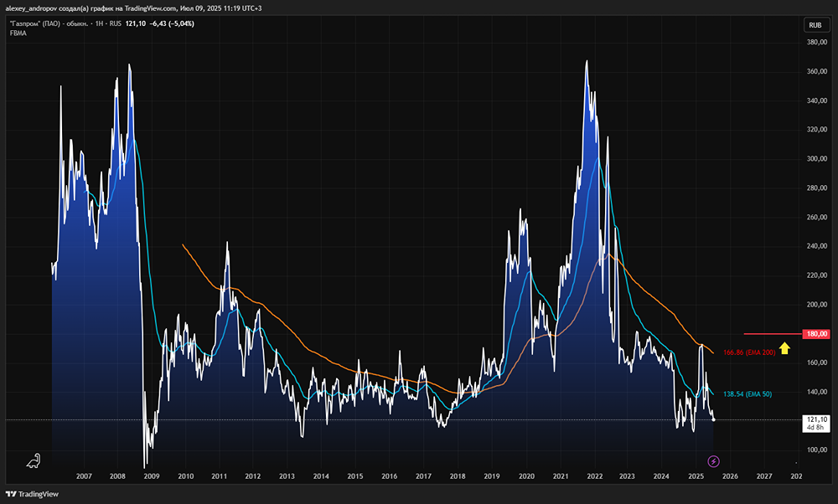Click the FBMA indicator name

pos(18,33)
